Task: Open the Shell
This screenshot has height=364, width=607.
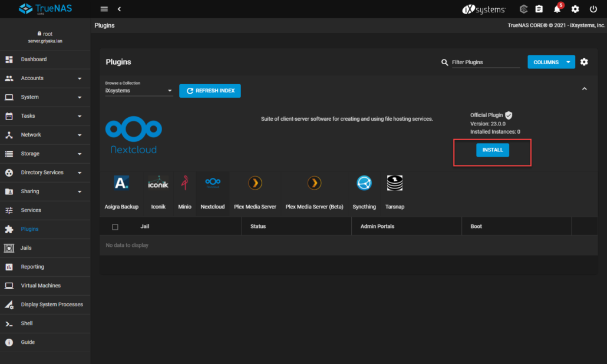Action: [45, 323]
